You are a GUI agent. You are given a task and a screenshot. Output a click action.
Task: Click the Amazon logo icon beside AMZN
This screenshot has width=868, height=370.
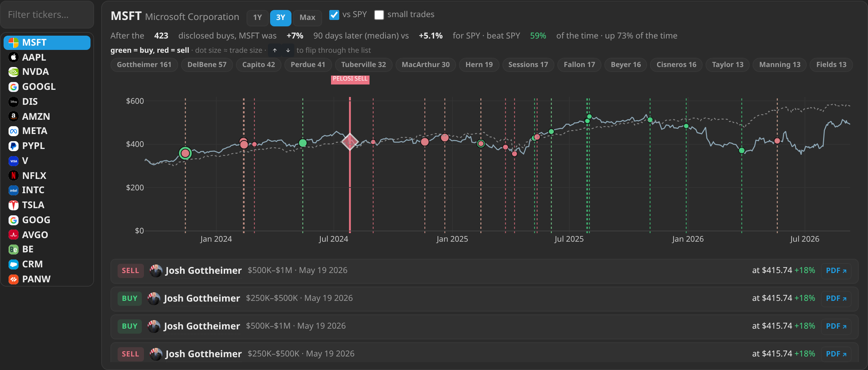pyautogui.click(x=14, y=117)
